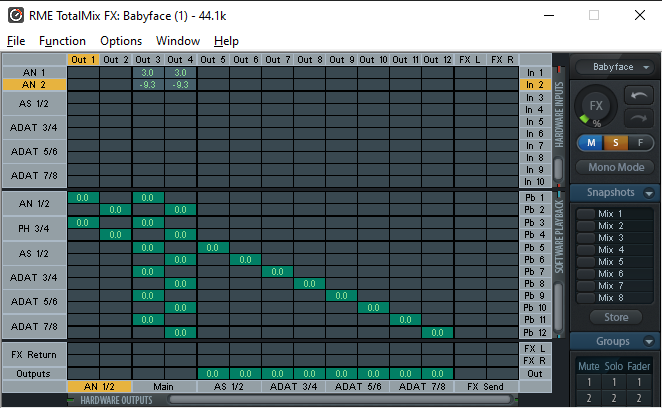
Task: Open the Function menu
Action: [62, 41]
